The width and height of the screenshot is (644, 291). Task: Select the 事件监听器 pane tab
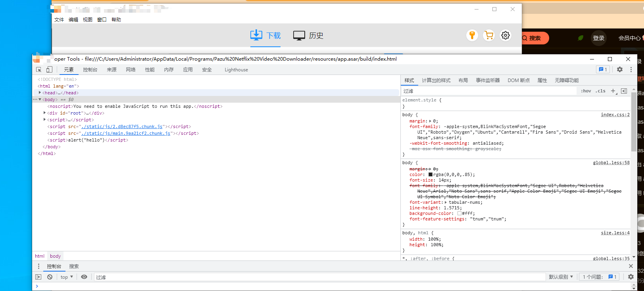(488, 80)
